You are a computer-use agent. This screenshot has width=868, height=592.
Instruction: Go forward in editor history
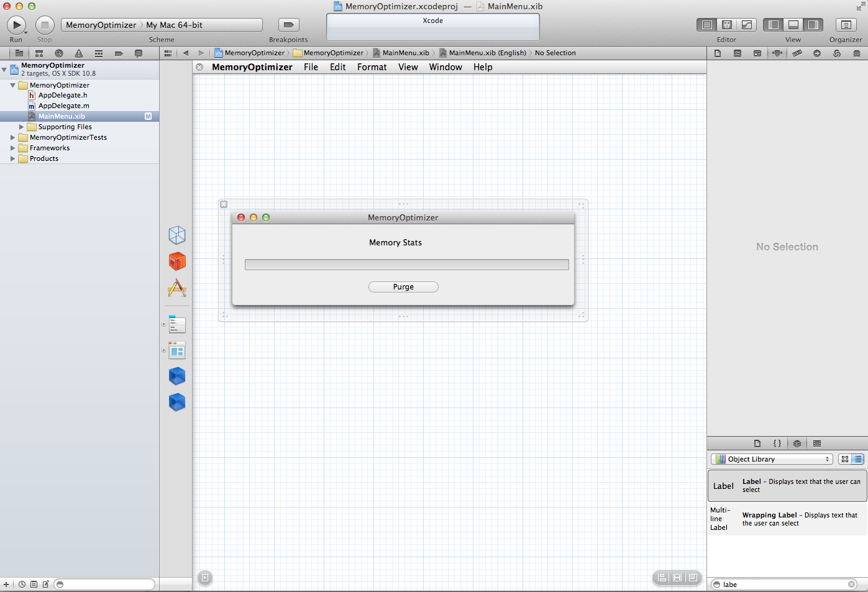click(201, 53)
